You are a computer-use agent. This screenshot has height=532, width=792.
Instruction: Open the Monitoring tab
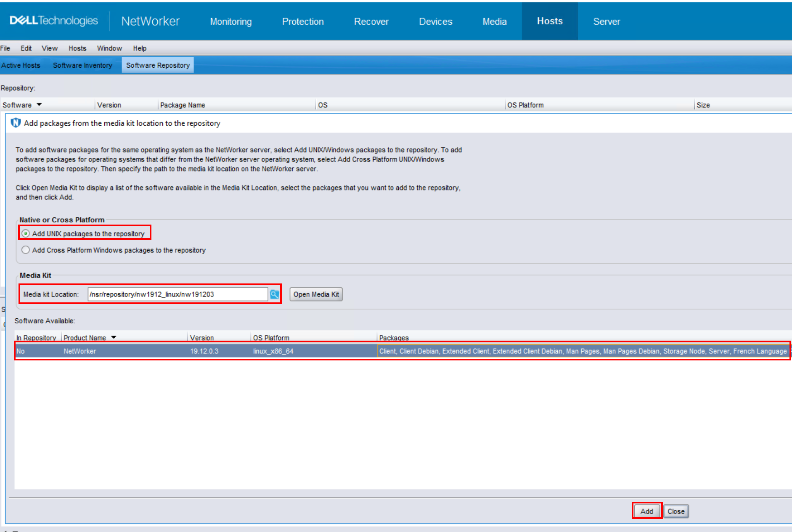click(231, 21)
